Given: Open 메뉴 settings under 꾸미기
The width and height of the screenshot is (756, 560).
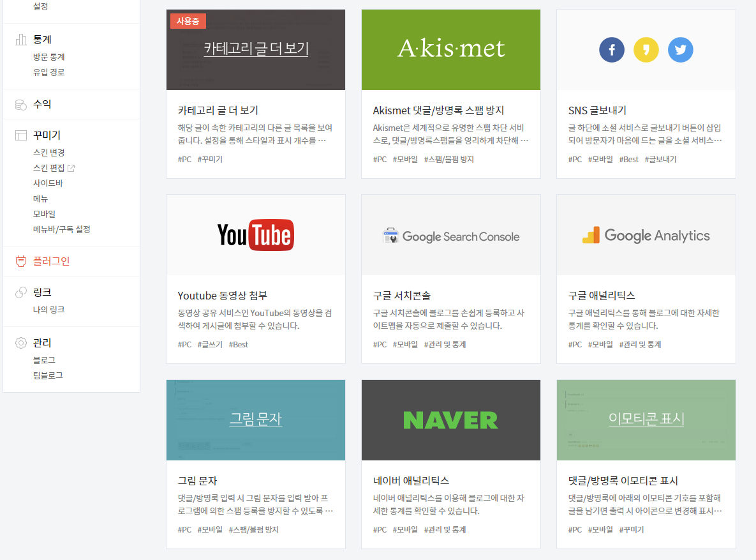Looking at the screenshot, I should [x=40, y=199].
